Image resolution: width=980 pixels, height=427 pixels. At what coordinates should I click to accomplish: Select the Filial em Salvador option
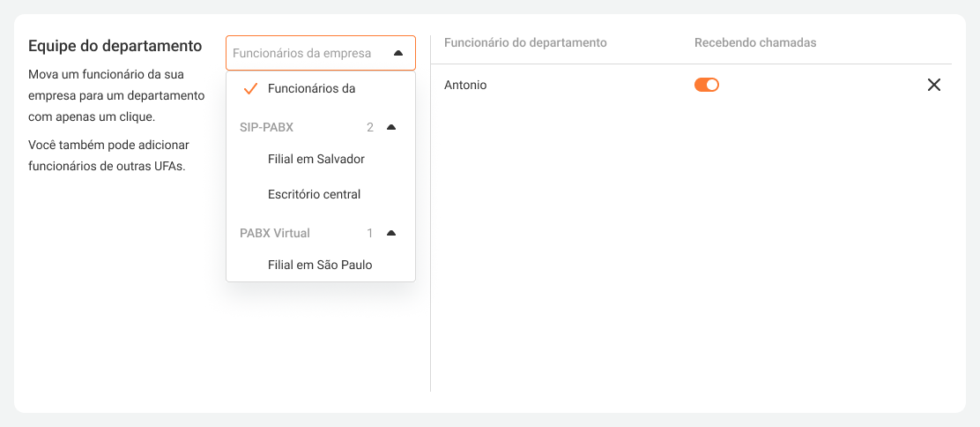click(316, 159)
